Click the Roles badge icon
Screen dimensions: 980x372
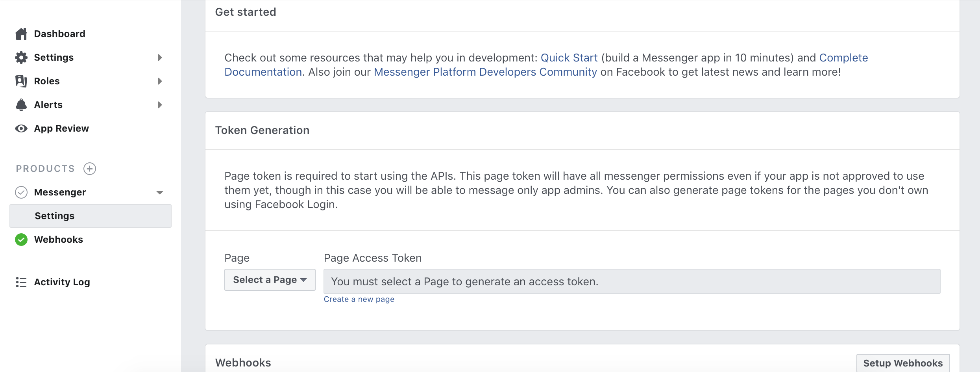(x=21, y=81)
